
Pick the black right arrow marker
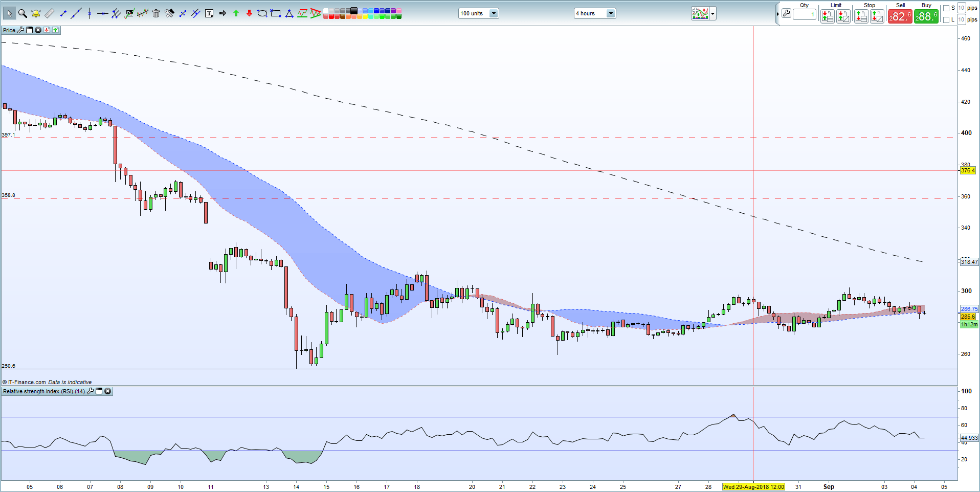pyautogui.click(x=222, y=13)
